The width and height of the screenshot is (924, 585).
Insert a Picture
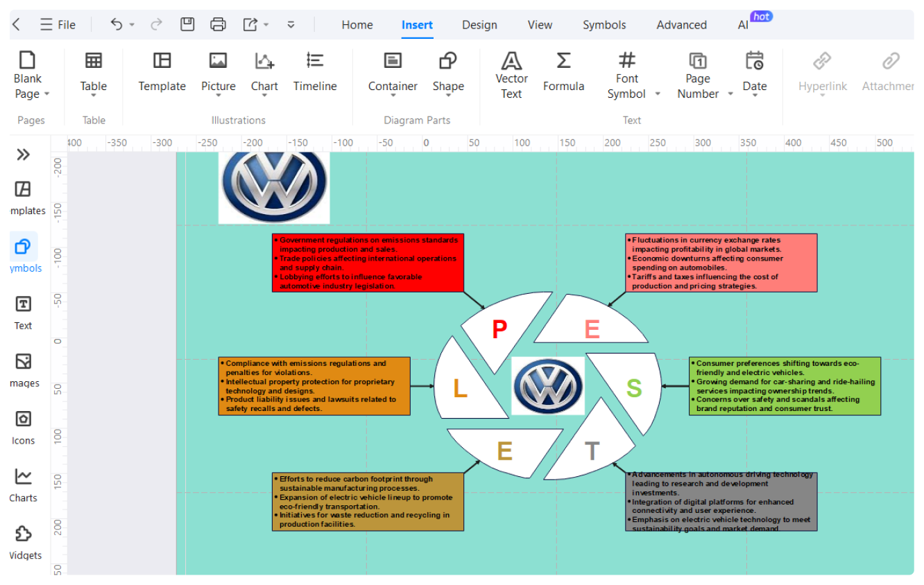click(218, 71)
